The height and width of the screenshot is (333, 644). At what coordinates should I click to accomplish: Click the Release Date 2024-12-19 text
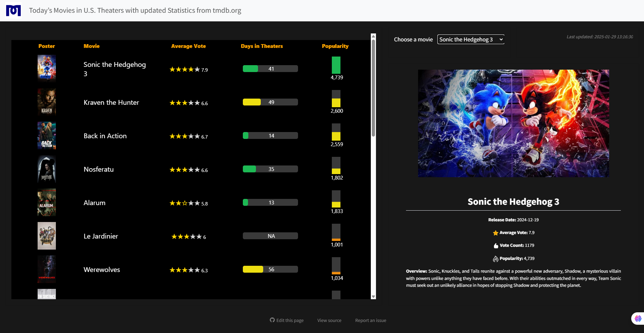pos(513,220)
